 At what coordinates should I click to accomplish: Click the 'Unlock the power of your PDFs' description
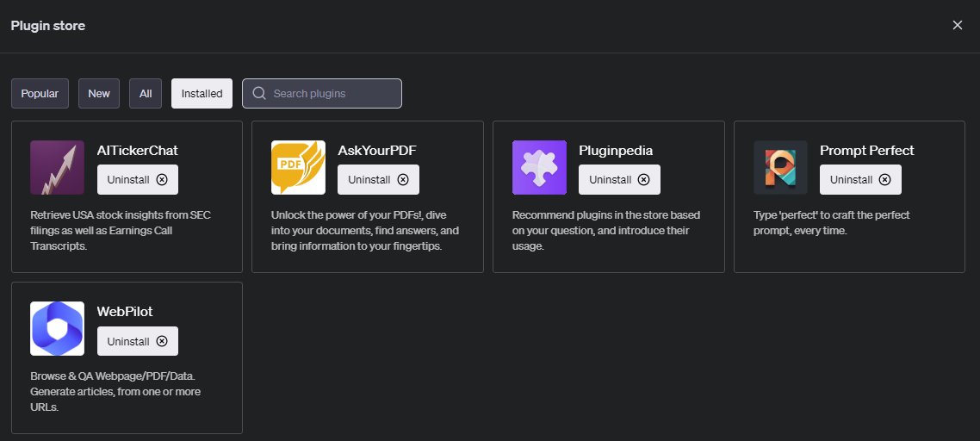click(x=365, y=230)
